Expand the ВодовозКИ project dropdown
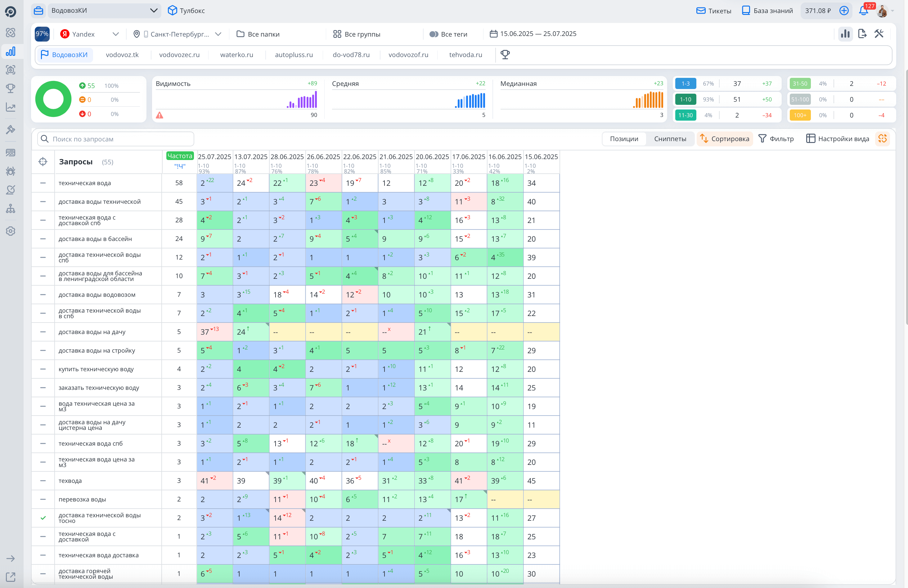This screenshot has width=908, height=588. pyautogui.click(x=154, y=11)
